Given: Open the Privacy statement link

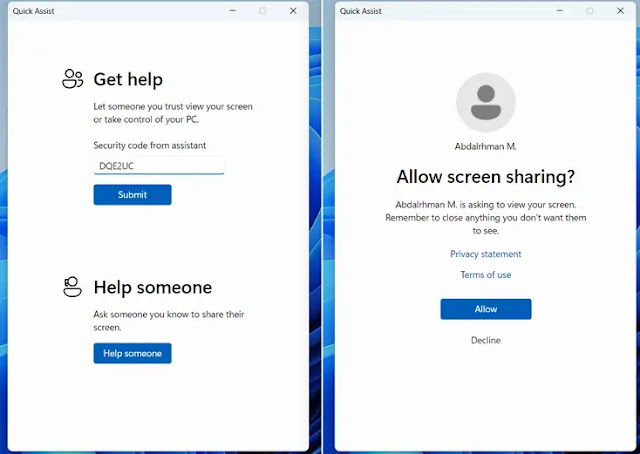Looking at the screenshot, I should click(x=486, y=254).
